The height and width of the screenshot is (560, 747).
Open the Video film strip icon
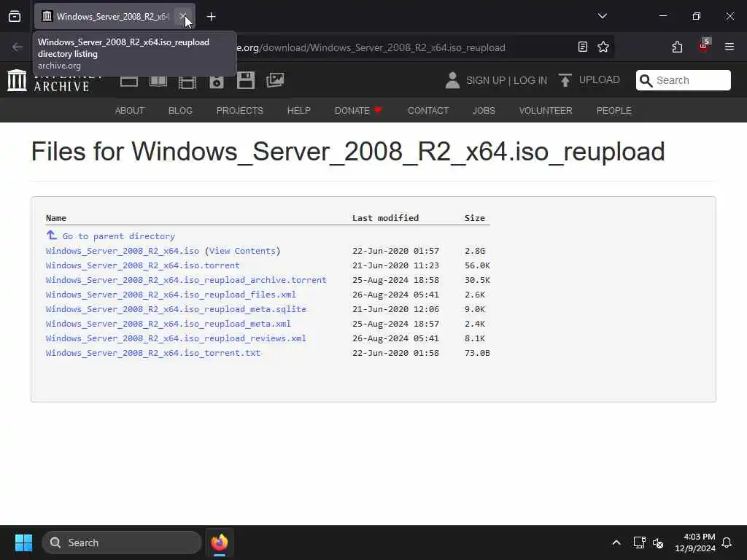pyautogui.click(x=187, y=81)
